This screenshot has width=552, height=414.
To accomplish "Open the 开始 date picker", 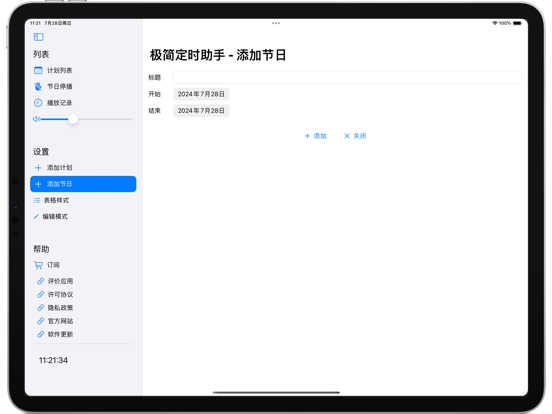I will (201, 94).
